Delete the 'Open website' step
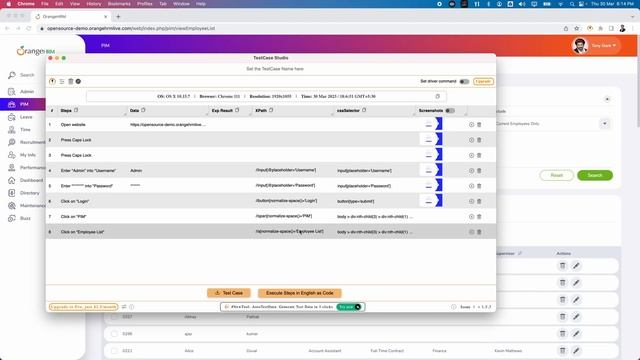This screenshot has height=360, width=640. [479, 124]
